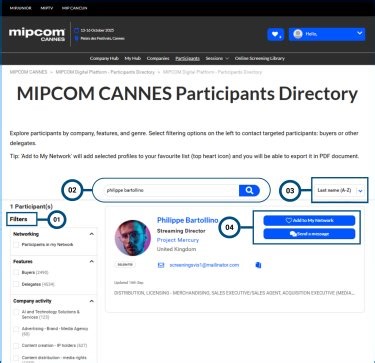Screen dimensions: 375x363
Task: Click the DELEGATE badge on the participant card
Action: (x=125, y=264)
